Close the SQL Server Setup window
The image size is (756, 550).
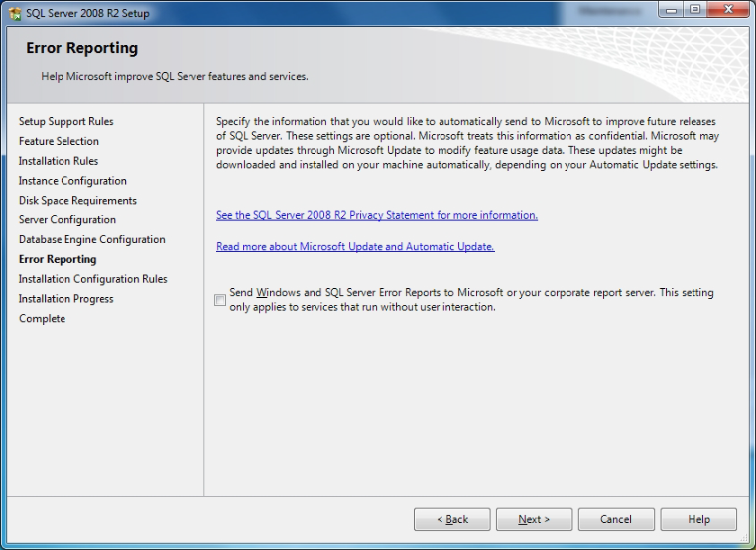728,10
